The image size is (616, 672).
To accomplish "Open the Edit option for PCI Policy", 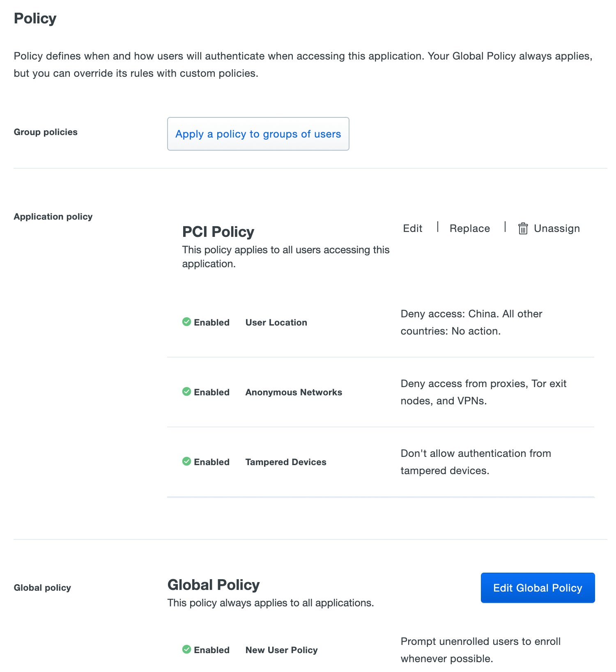I will (412, 228).
